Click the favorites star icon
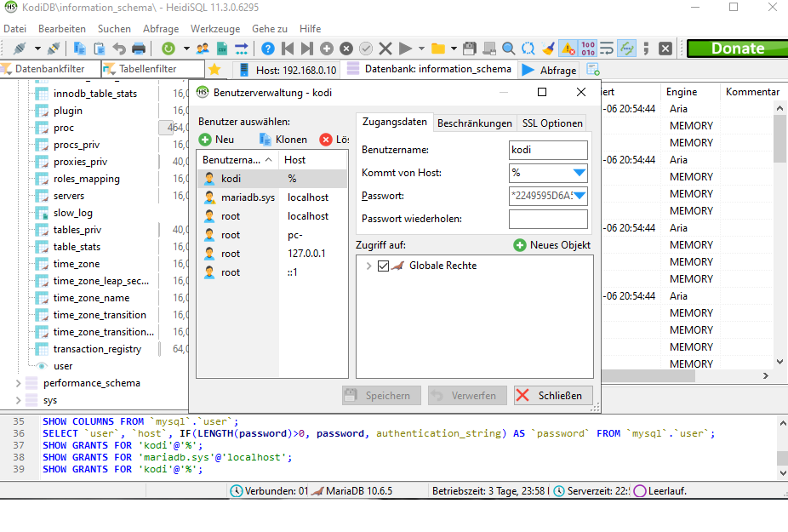 pyautogui.click(x=214, y=70)
